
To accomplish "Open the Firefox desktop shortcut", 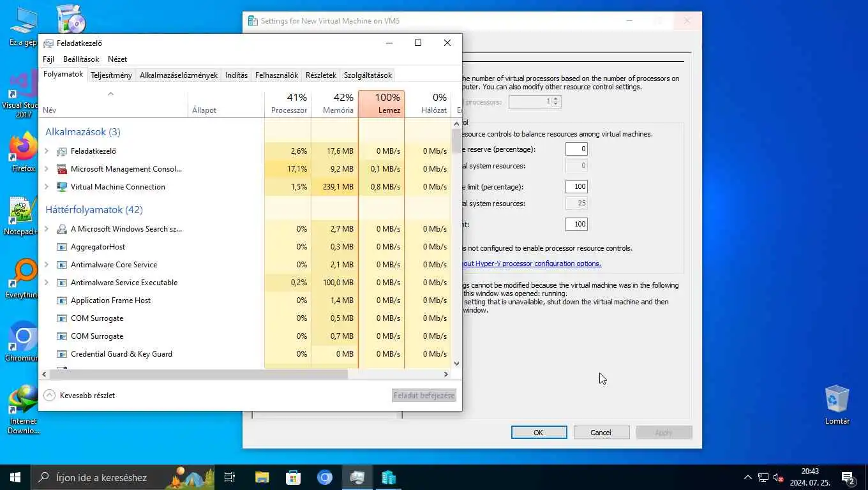I will (24, 152).
